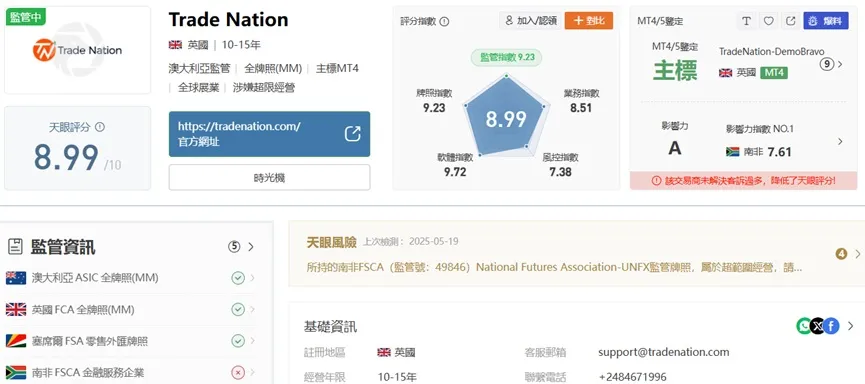Image resolution: width=865 pixels, height=384 pixels.
Task: Click the green MT4 tag
Action: pyautogui.click(x=774, y=72)
